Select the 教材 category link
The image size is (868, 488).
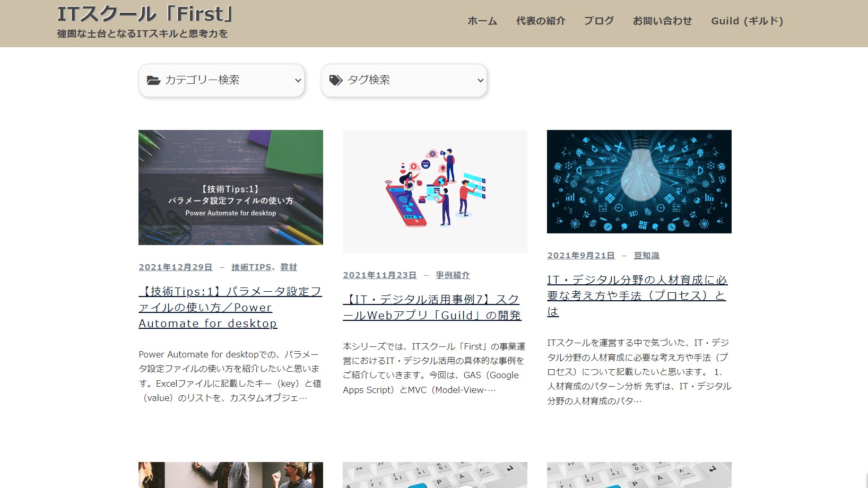pyautogui.click(x=289, y=267)
